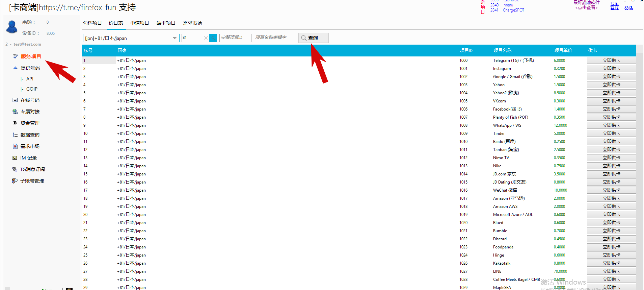Click 立即供卡 for WeChat 微信
Image resolution: width=644 pixels, height=290 pixels.
point(611,190)
